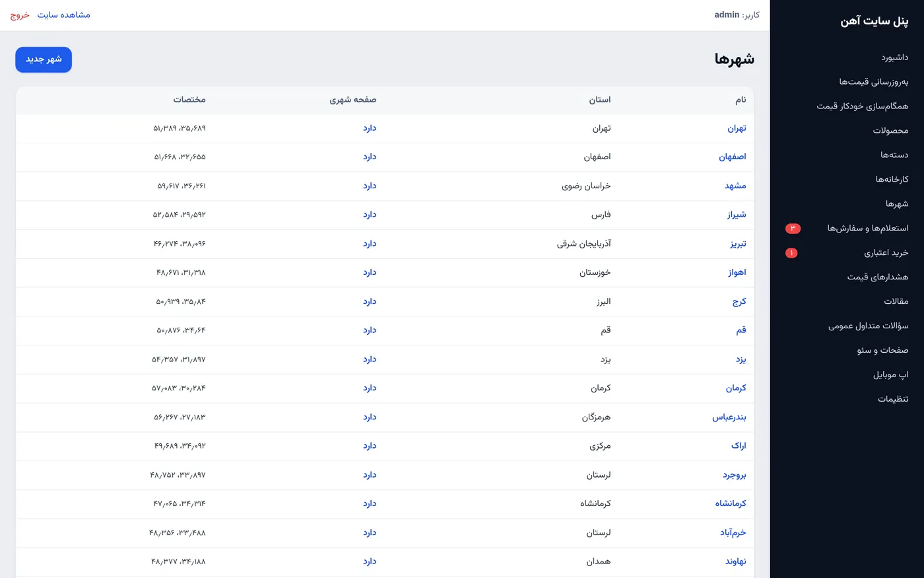Open مقالات sidebar item
924x578 pixels.
coord(896,302)
